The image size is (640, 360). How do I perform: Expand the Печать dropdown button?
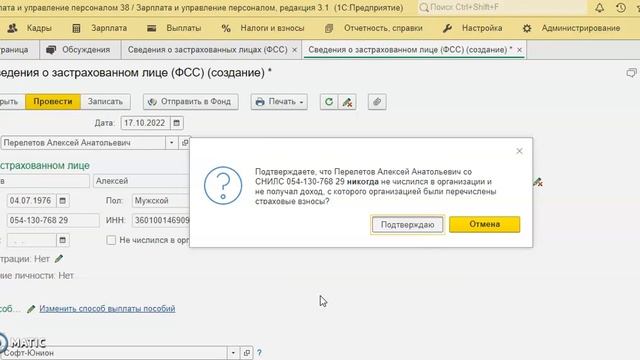(x=279, y=102)
